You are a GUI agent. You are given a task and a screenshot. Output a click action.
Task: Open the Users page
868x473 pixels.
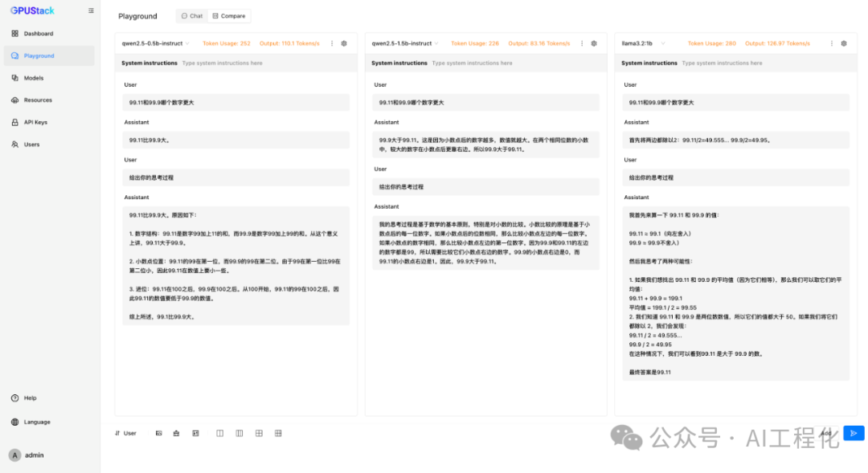pos(49,145)
